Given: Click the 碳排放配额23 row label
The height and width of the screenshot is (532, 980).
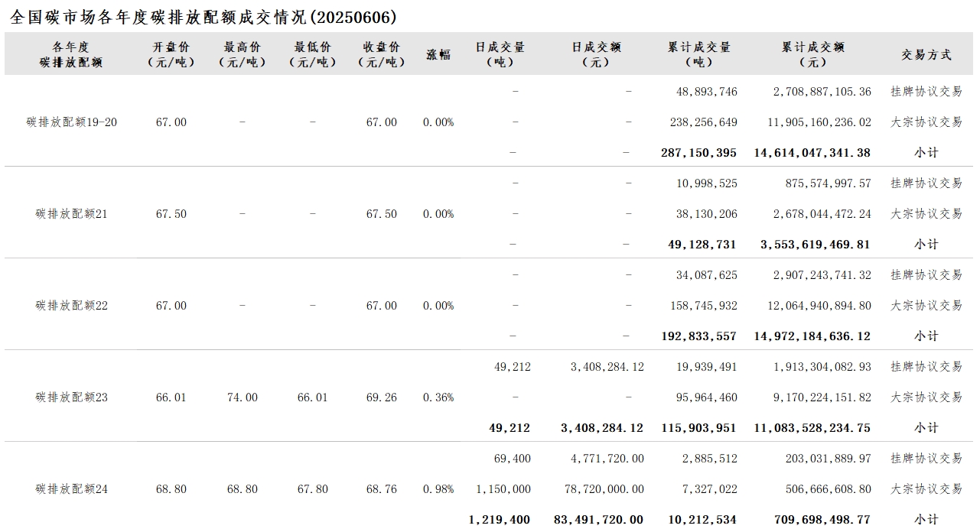Looking at the screenshot, I should point(72,397).
